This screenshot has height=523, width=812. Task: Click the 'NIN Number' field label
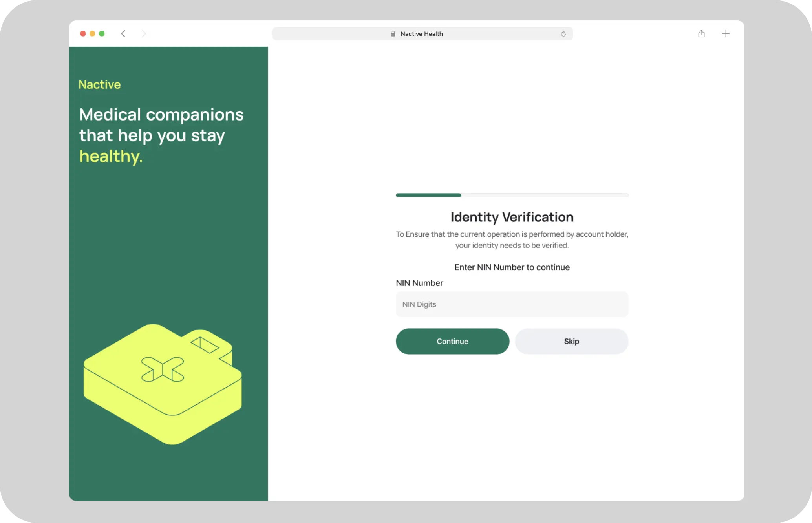coord(419,283)
